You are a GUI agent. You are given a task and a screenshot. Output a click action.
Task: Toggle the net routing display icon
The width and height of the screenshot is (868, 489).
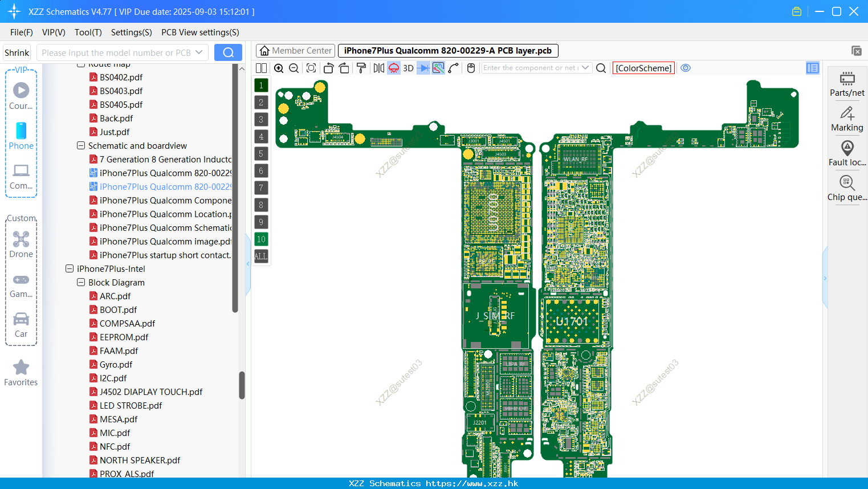pyautogui.click(x=438, y=68)
